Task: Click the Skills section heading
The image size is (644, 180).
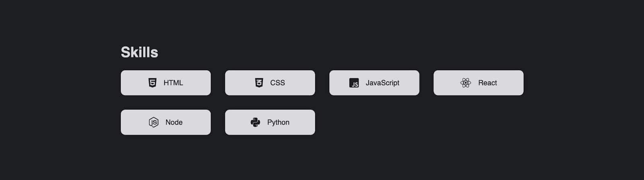Action: (x=139, y=52)
